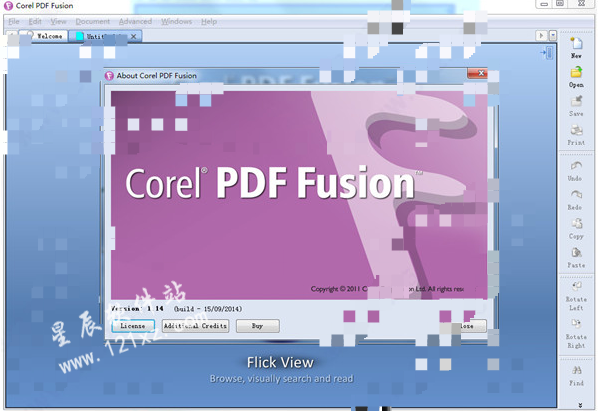Open the Advanced menu
The image size is (598, 411).
pos(135,21)
